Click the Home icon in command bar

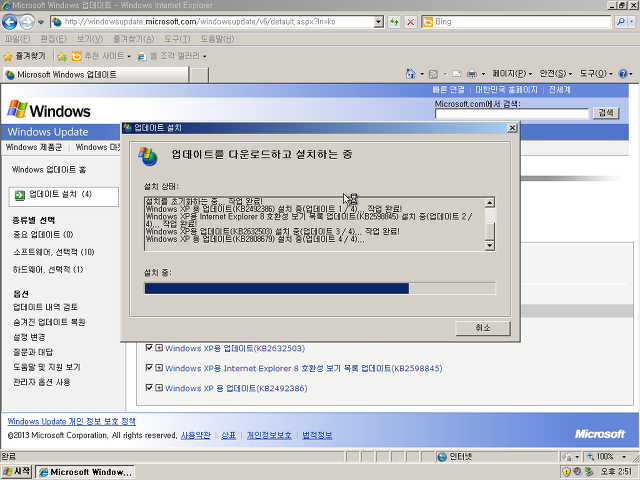[x=410, y=74]
